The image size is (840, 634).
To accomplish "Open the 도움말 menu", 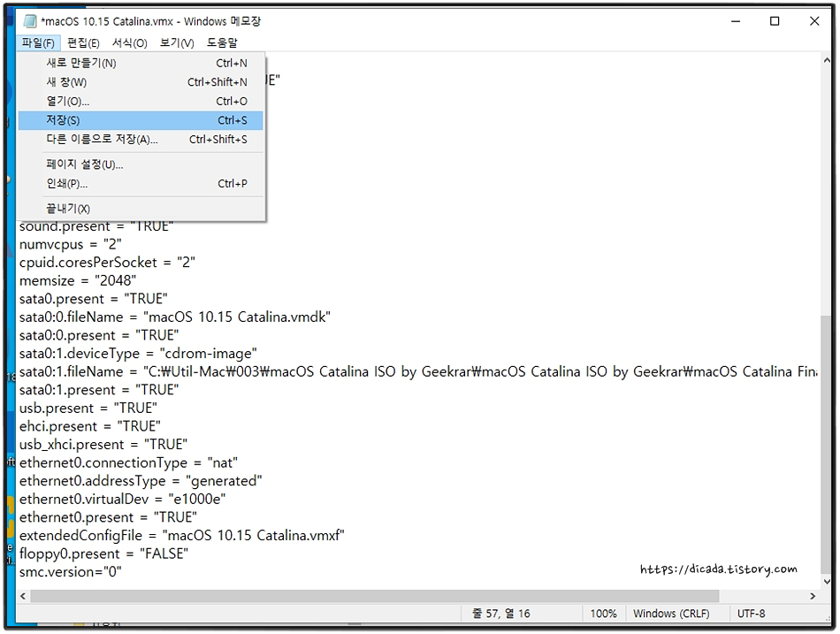I will (222, 42).
